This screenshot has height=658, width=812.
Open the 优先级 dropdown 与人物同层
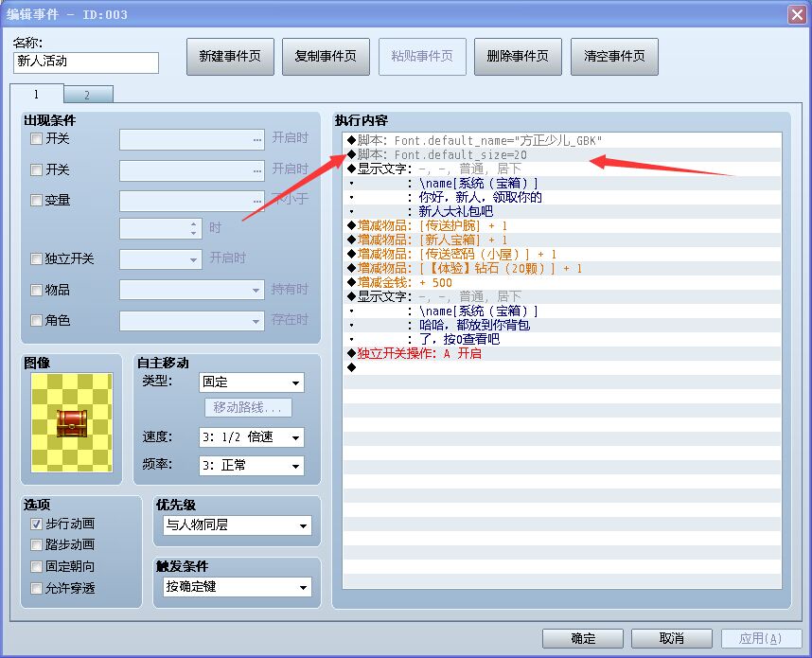click(238, 525)
